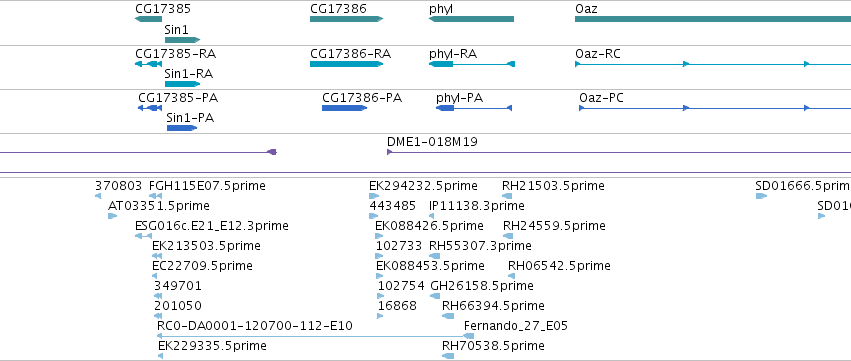Viewport: 851px width, 361px height.
Task: Select the RH24559.5prime EST marker
Action: tap(508, 236)
